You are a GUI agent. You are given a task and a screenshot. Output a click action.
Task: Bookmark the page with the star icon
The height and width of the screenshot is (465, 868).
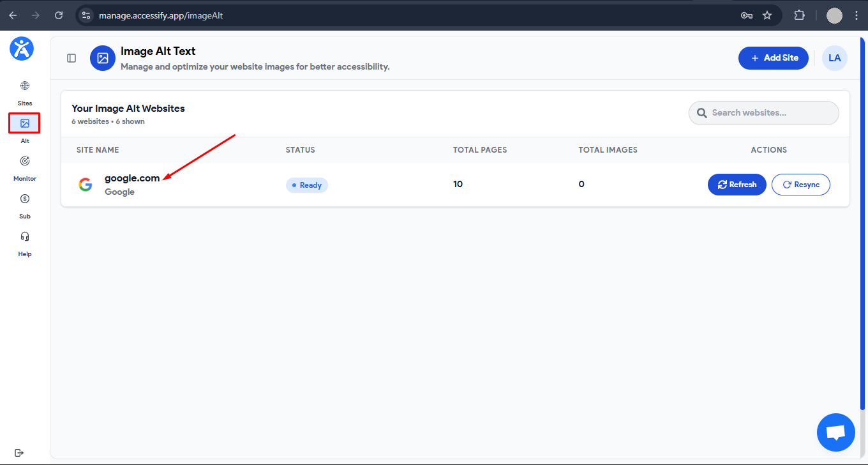pyautogui.click(x=767, y=15)
